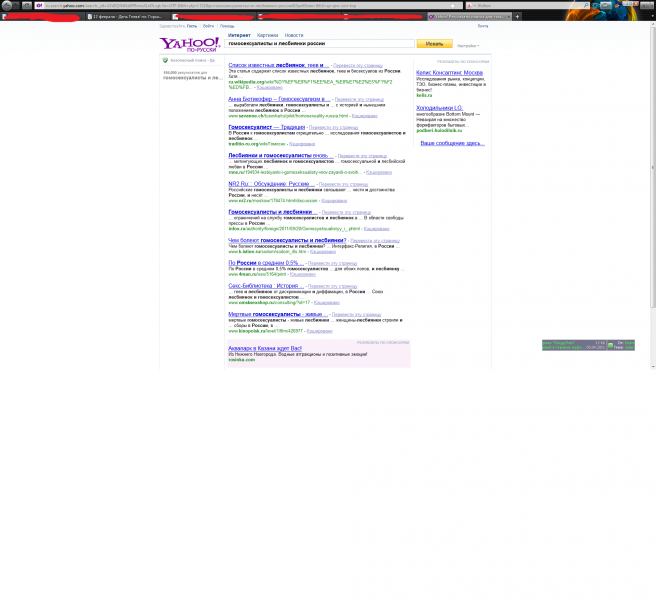Click the green notification popup icon
Viewport: 656px width, 600px height.
[610, 345]
